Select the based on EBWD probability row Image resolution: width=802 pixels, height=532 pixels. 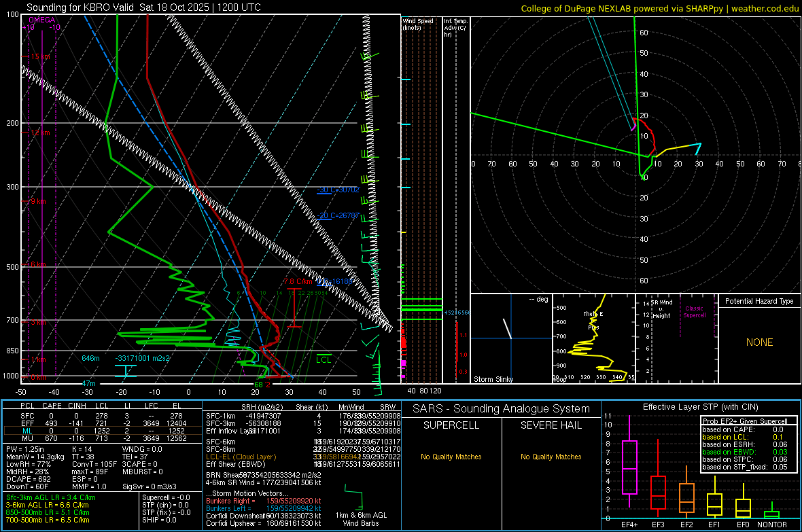tap(745, 452)
